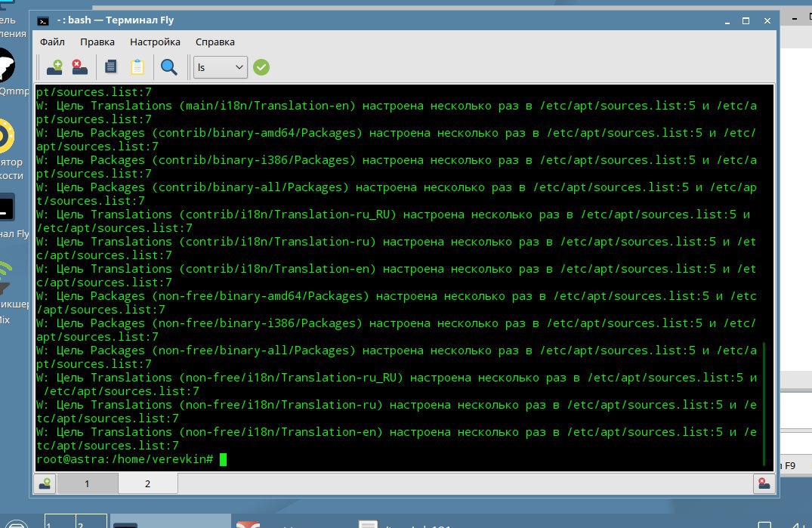Expand the 'ls' command dropdown

(220, 67)
